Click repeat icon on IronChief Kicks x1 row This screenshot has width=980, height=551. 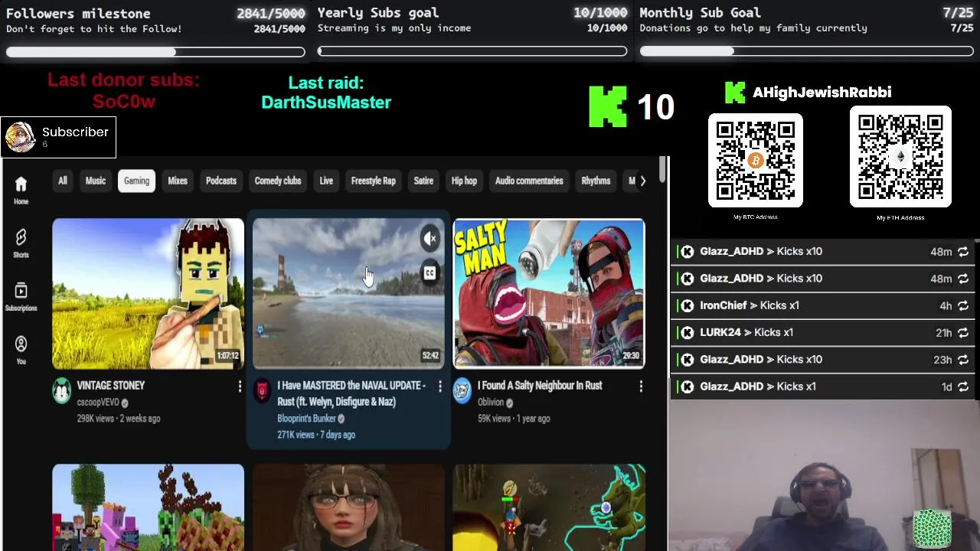(x=963, y=305)
